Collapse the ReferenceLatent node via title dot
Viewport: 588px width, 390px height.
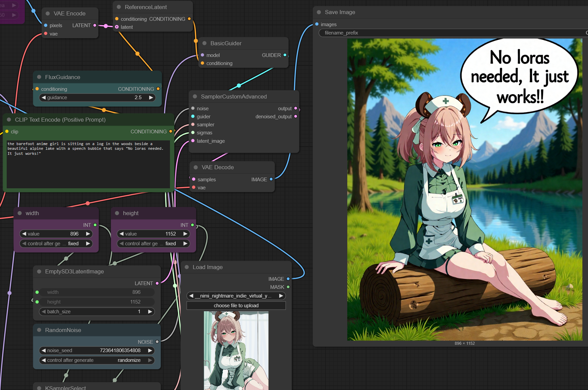click(119, 7)
